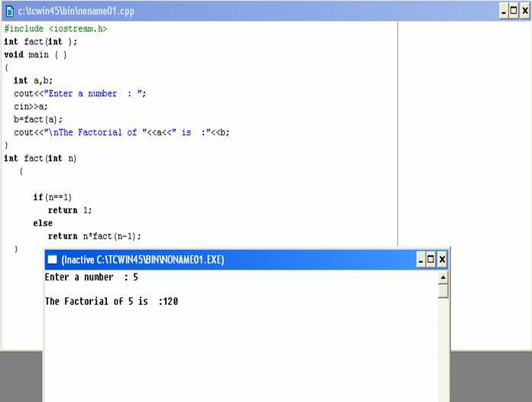Viewport: 532px width, 402px height.
Task: Click the 'else' keyword line
Action: coord(43,223)
